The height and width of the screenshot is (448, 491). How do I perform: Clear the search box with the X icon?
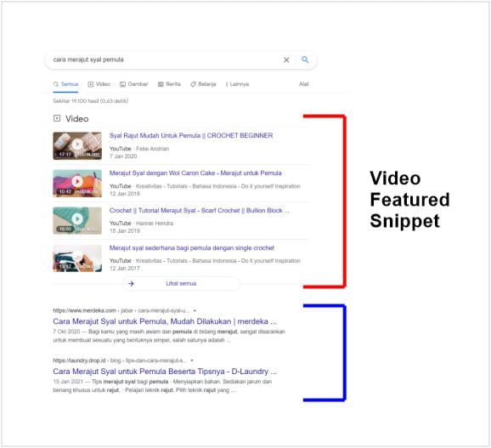coord(286,60)
